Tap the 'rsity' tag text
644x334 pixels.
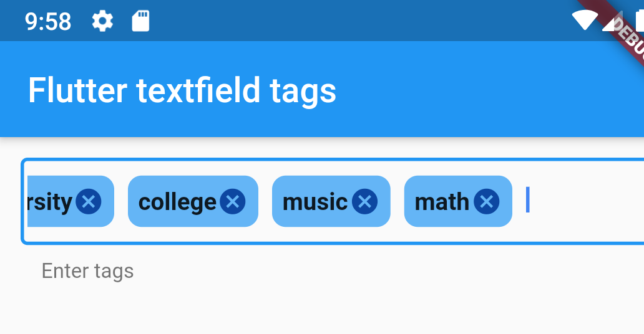pyautogui.click(x=50, y=203)
